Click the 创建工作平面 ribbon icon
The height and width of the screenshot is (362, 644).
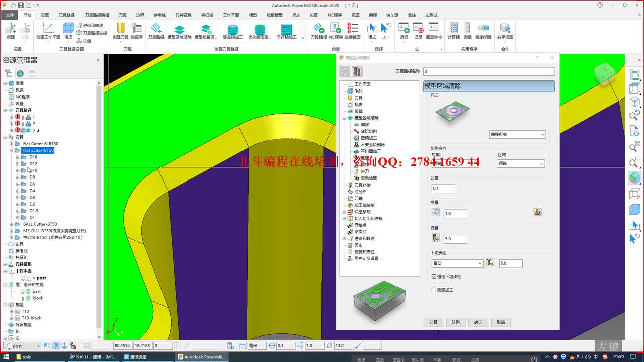coord(48,28)
